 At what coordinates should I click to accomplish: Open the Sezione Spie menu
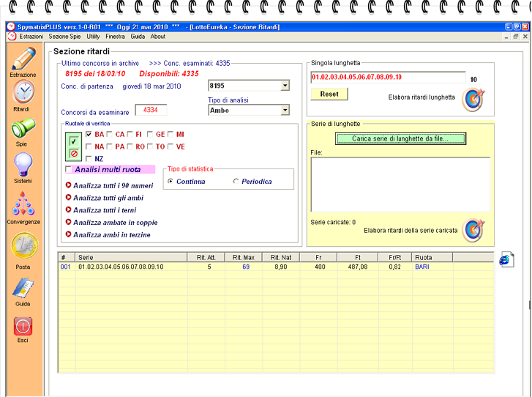coord(64,36)
